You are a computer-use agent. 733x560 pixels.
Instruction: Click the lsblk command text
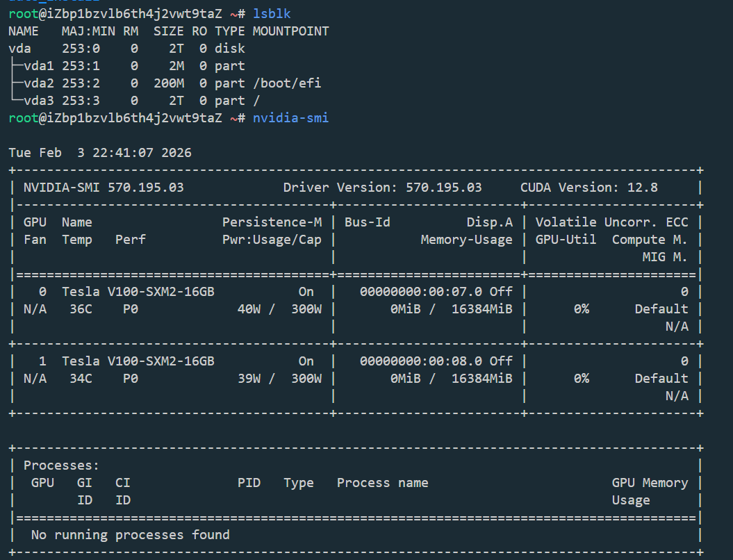(272, 14)
